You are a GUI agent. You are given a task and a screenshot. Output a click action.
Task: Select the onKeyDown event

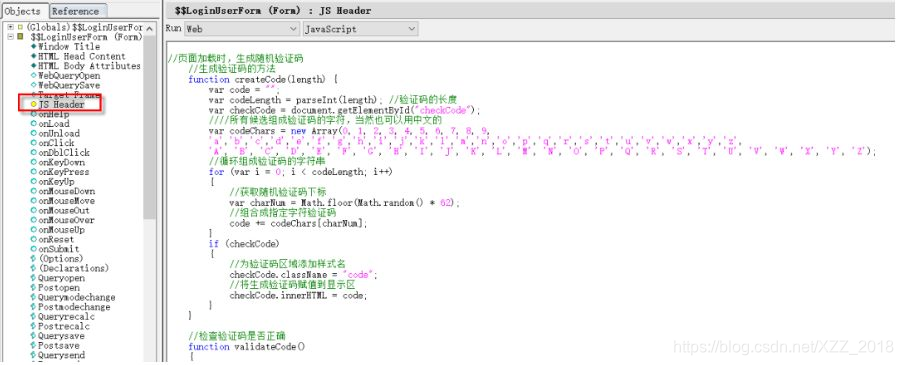tap(63, 162)
